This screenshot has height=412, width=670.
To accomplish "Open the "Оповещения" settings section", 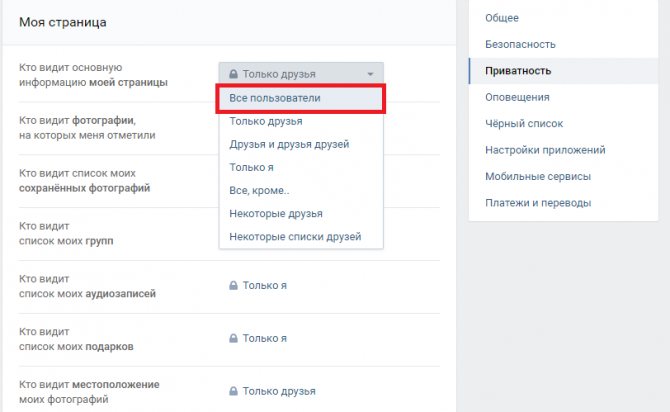I will (x=517, y=97).
